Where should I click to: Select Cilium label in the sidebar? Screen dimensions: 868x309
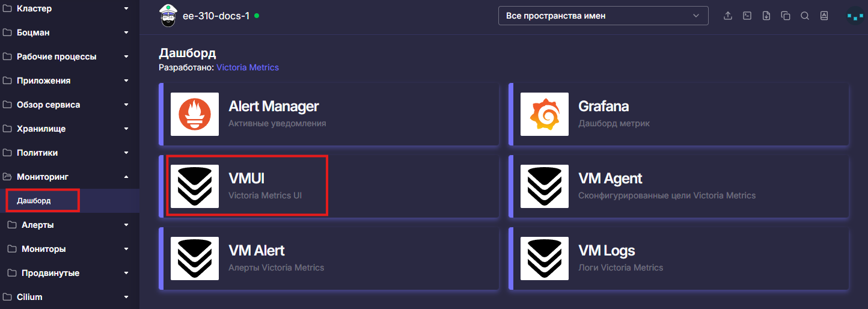29,297
